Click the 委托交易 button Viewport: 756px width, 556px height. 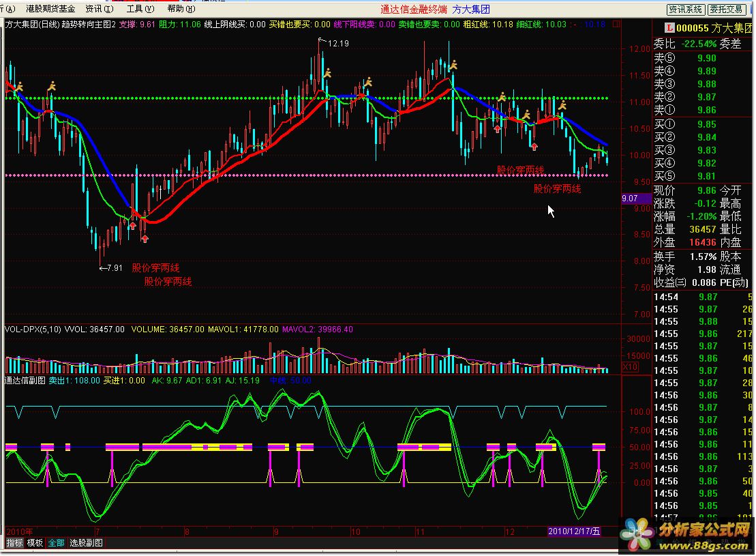click(726, 9)
